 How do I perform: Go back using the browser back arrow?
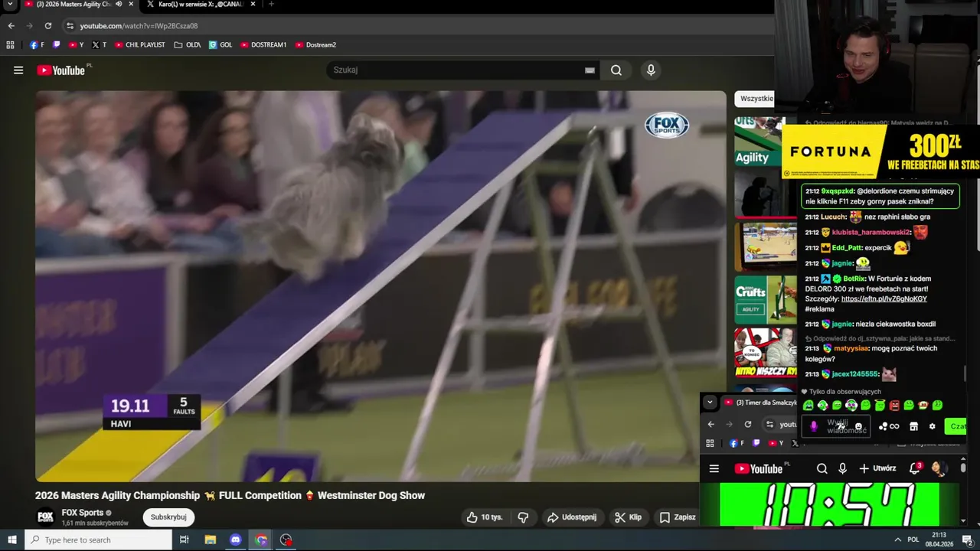[11, 25]
